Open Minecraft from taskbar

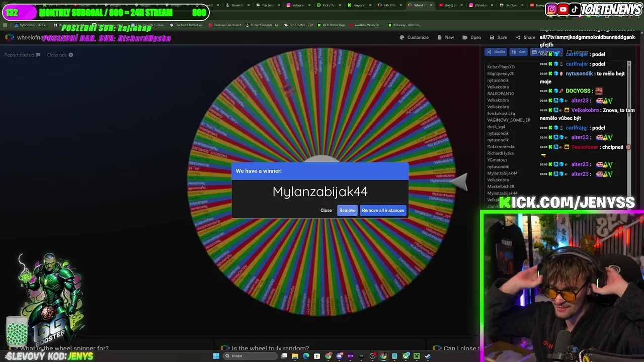pos(417,356)
